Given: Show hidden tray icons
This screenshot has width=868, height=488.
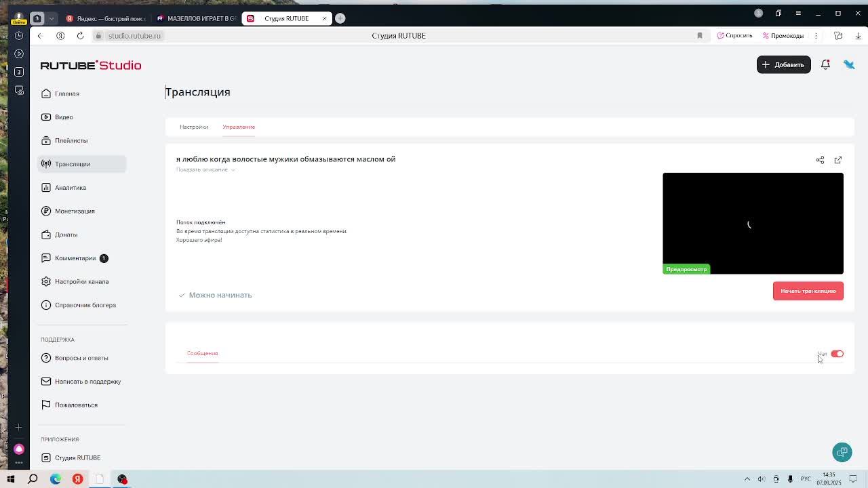Looking at the screenshot, I should 747,479.
